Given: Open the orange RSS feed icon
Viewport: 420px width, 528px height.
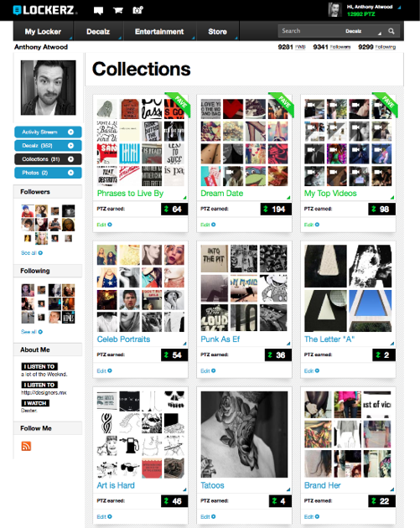Looking at the screenshot, I should tap(26, 446).
